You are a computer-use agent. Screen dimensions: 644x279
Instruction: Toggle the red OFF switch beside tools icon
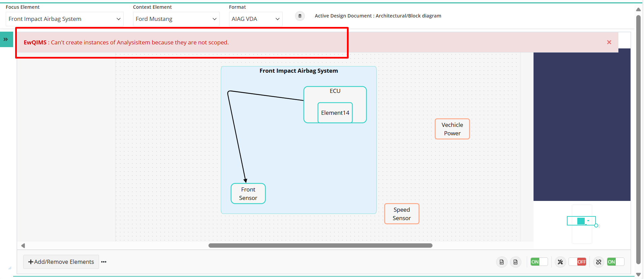(x=577, y=262)
